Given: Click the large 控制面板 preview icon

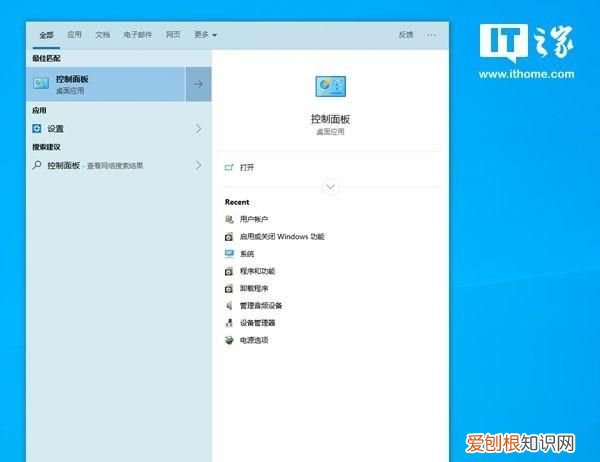Looking at the screenshot, I should pyautogui.click(x=331, y=86).
